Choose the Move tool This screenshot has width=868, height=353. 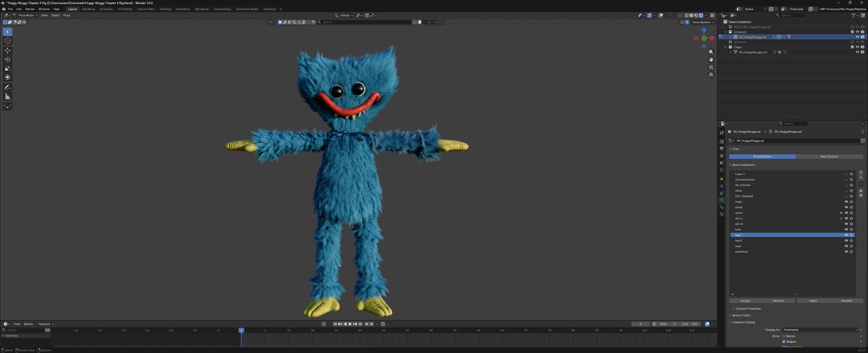(x=8, y=51)
